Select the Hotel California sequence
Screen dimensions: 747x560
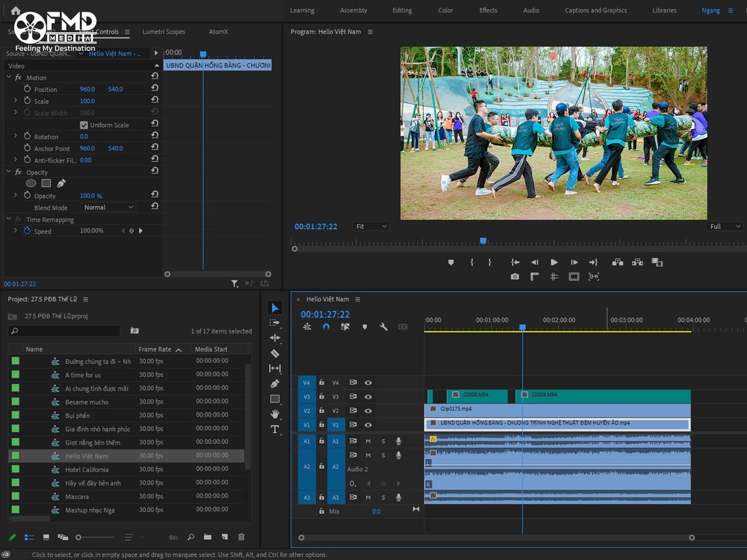(x=87, y=469)
